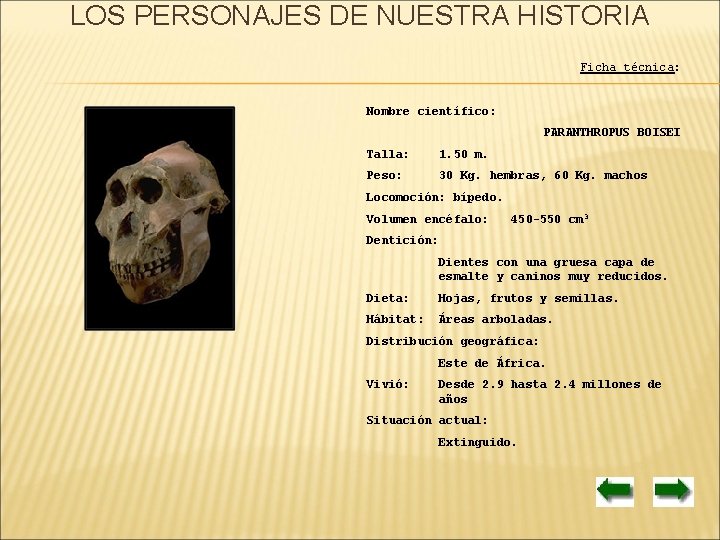The width and height of the screenshot is (720, 540).
Task: Click the 'Distribución geográfica:' label
Action: click(x=452, y=341)
